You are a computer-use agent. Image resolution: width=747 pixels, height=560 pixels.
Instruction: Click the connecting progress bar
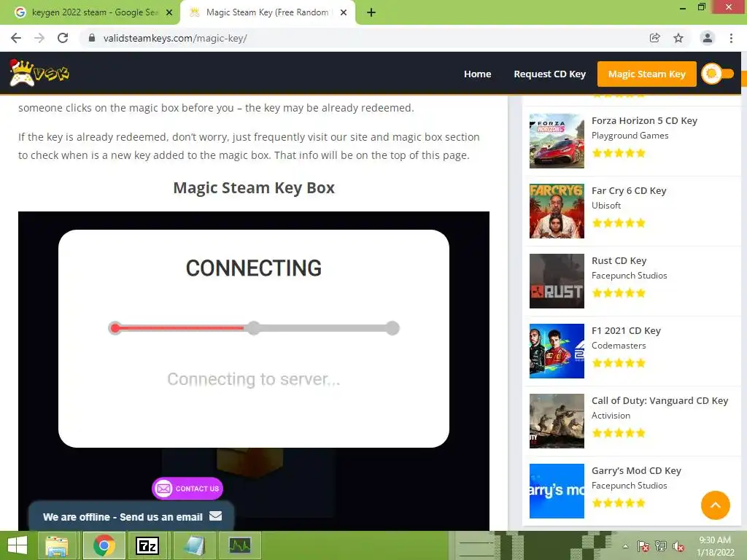pos(253,328)
